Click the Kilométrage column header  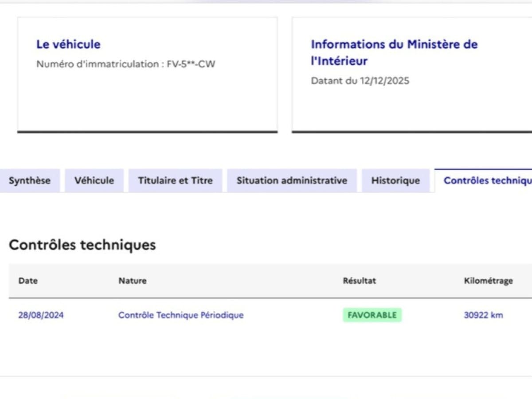point(488,281)
